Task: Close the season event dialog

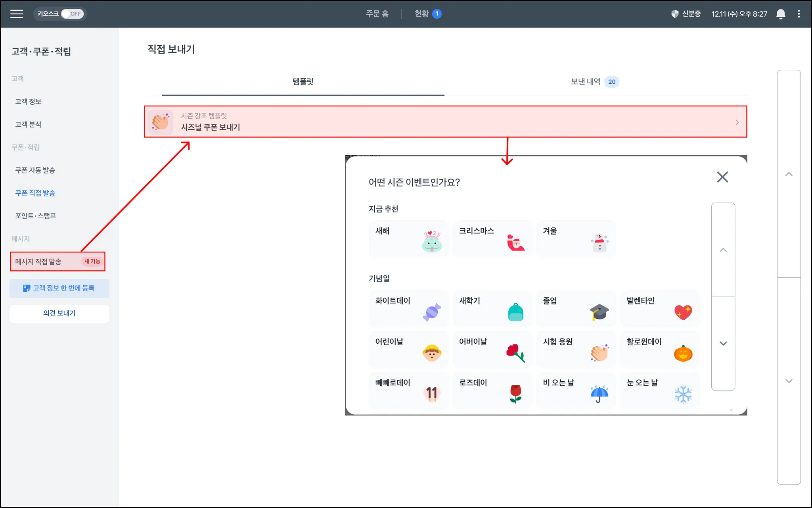Action: point(722,177)
